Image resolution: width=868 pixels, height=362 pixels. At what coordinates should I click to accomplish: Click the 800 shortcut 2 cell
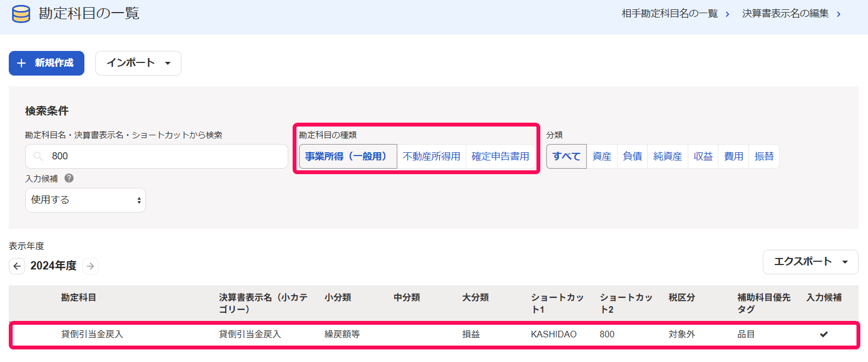tap(607, 334)
